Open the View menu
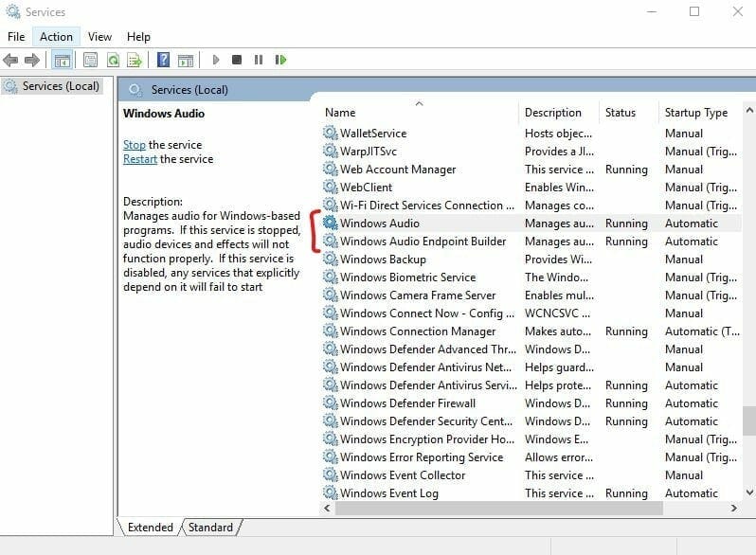The image size is (756, 555). pyautogui.click(x=99, y=36)
